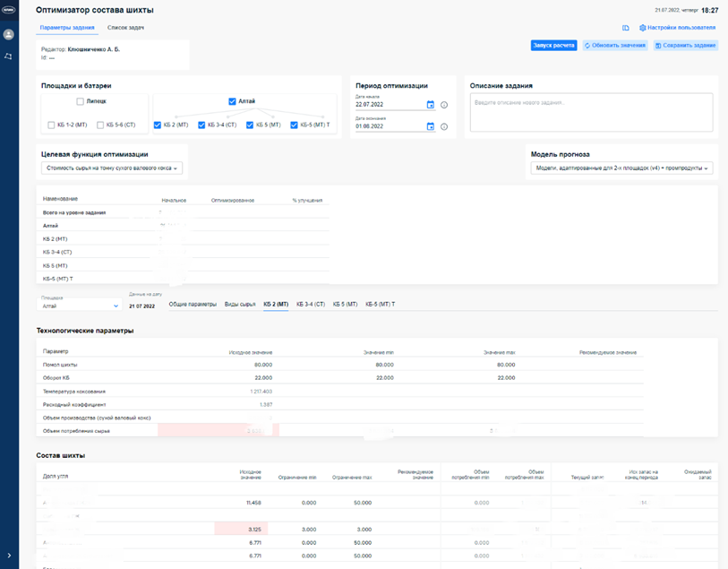Check the КБ 5-6 (СТ) checkbox
The height and width of the screenshot is (569, 728).
[x=100, y=125]
